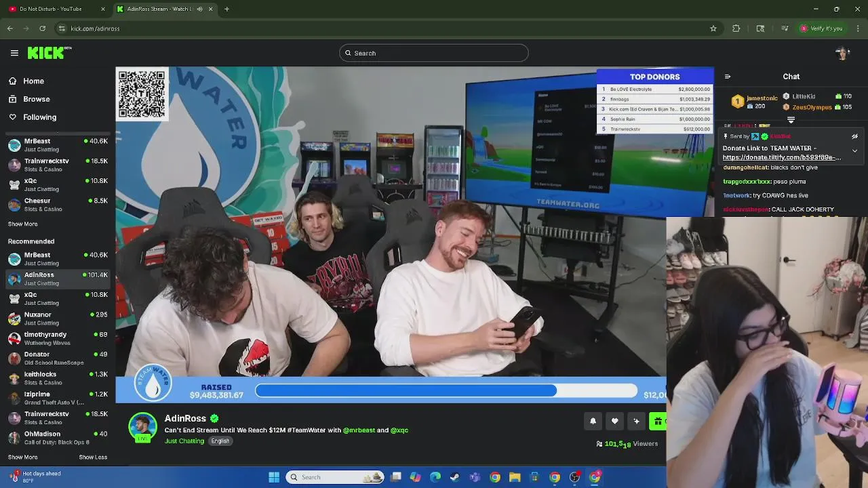Open the Kick hamburger menu
Viewport: 868px width, 488px height.
pos(14,53)
